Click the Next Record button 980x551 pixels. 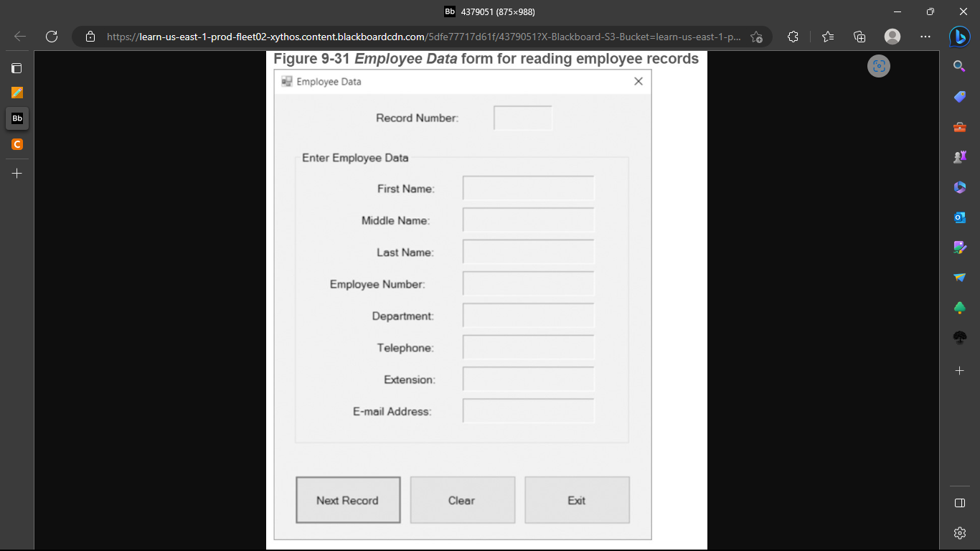point(348,500)
